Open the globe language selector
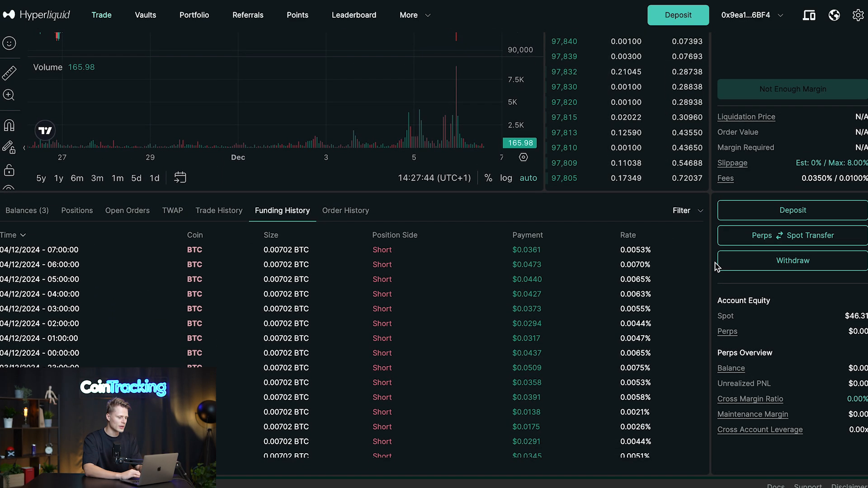Image resolution: width=868 pixels, height=488 pixels. [x=834, y=15]
